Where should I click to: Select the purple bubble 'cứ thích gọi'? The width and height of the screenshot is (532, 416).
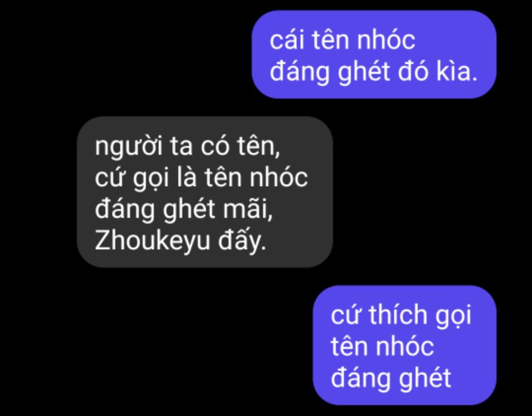pyautogui.click(x=404, y=345)
